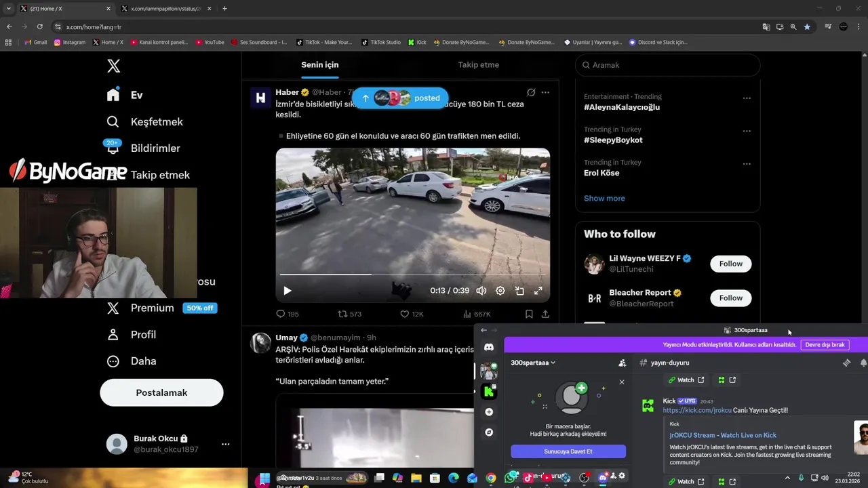
Task: Open the X logo home icon
Action: pos(113,66)
